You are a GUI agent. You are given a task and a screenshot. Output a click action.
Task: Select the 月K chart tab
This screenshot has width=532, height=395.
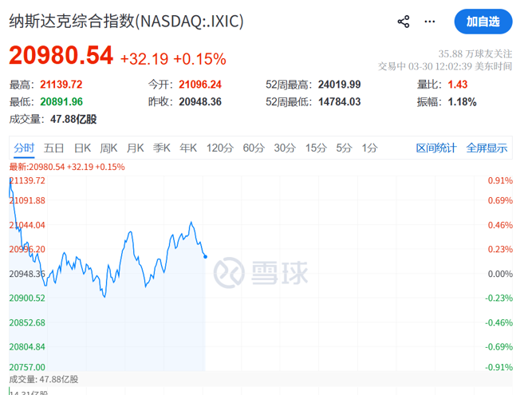[135, 148]
